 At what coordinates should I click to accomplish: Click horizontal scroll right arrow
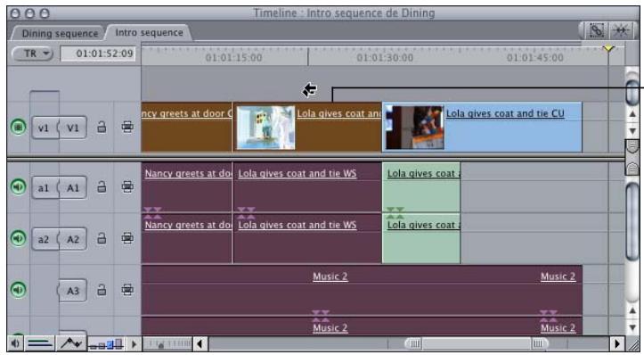617,343
